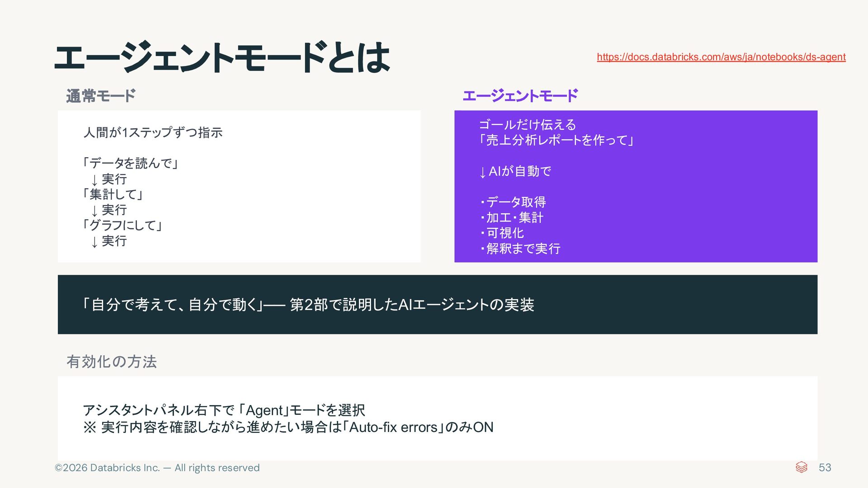The height and width of the screenshot is (488, 868).
Task: Click the 通常モード heading
Action: 100,96
